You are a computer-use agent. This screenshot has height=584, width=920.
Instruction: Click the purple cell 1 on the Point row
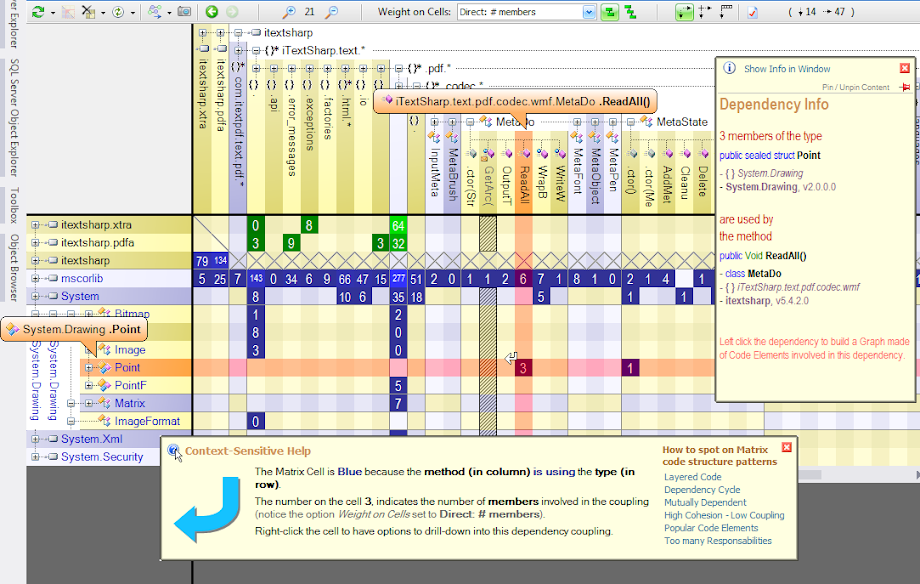(630, 368)
